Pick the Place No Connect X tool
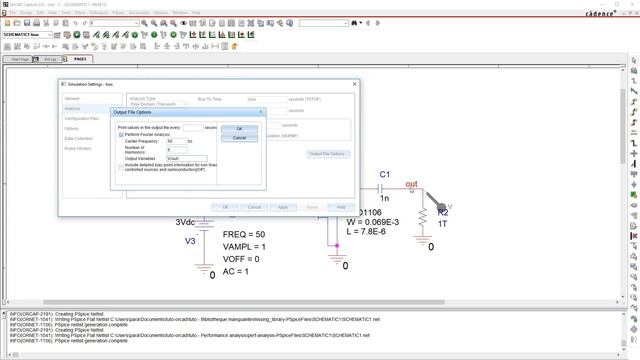 [634, 236]
